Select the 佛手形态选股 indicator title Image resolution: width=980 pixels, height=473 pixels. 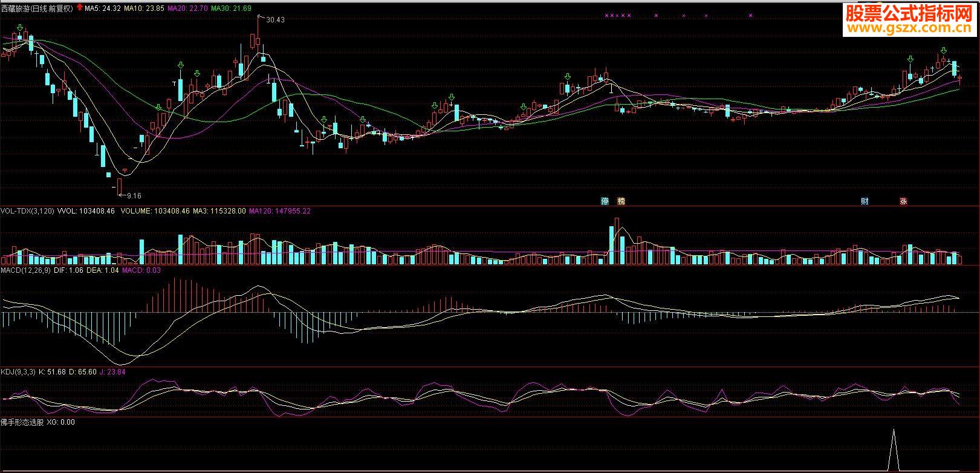[22, 422]
